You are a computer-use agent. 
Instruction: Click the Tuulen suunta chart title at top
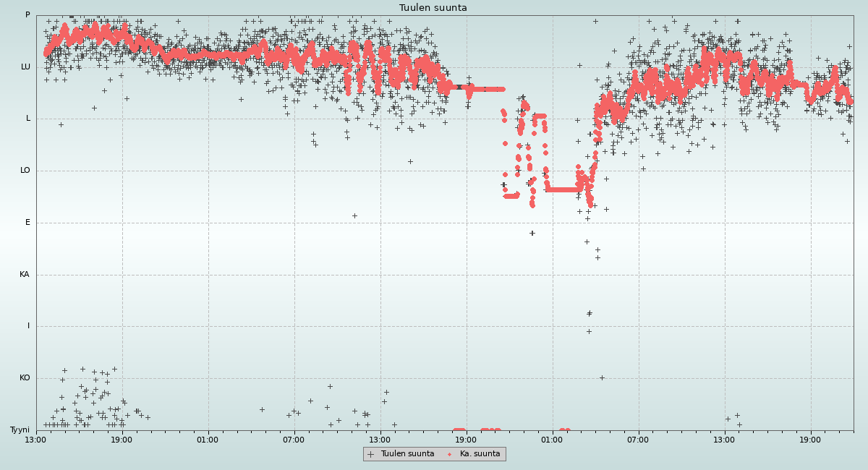coord(433,8)
